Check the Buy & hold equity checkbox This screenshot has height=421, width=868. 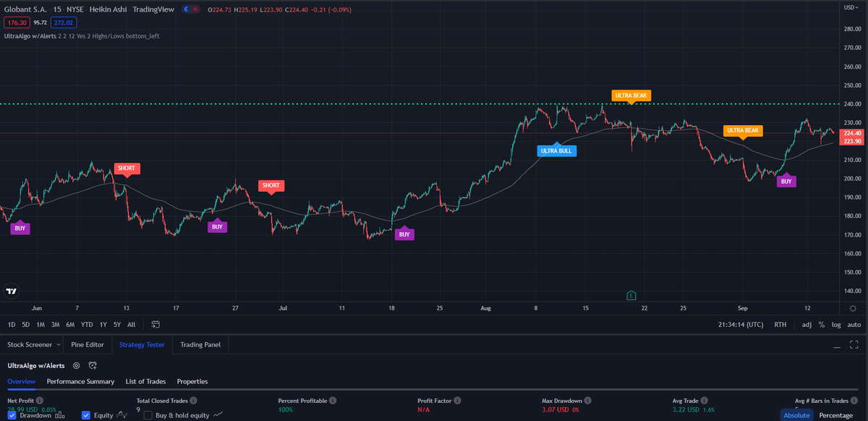click(148, 415)
